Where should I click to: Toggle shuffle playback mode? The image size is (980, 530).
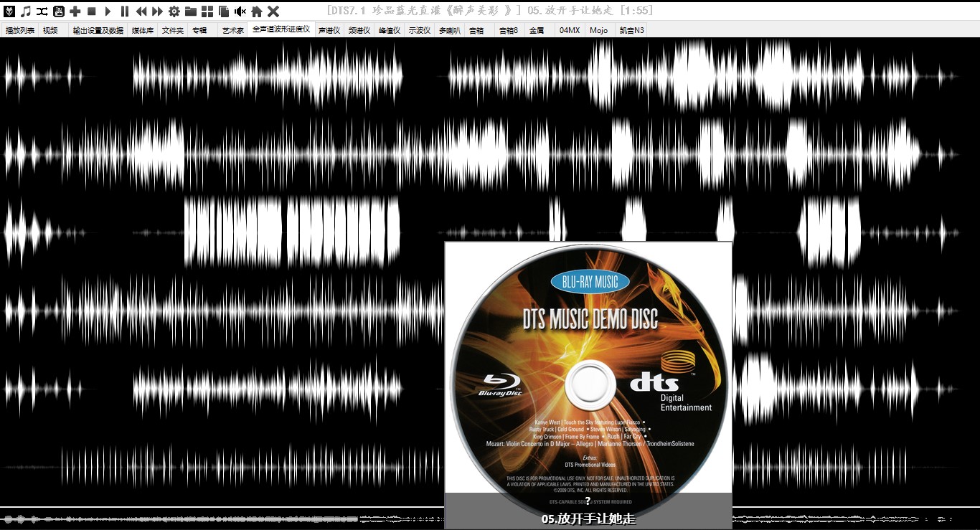coord(42,11)
